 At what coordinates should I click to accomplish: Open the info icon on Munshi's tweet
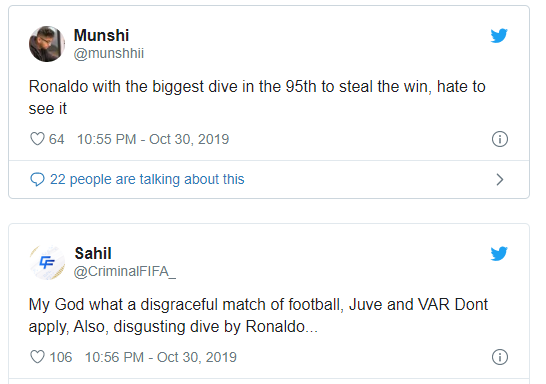pyautogui.click(x=500, y=139)
